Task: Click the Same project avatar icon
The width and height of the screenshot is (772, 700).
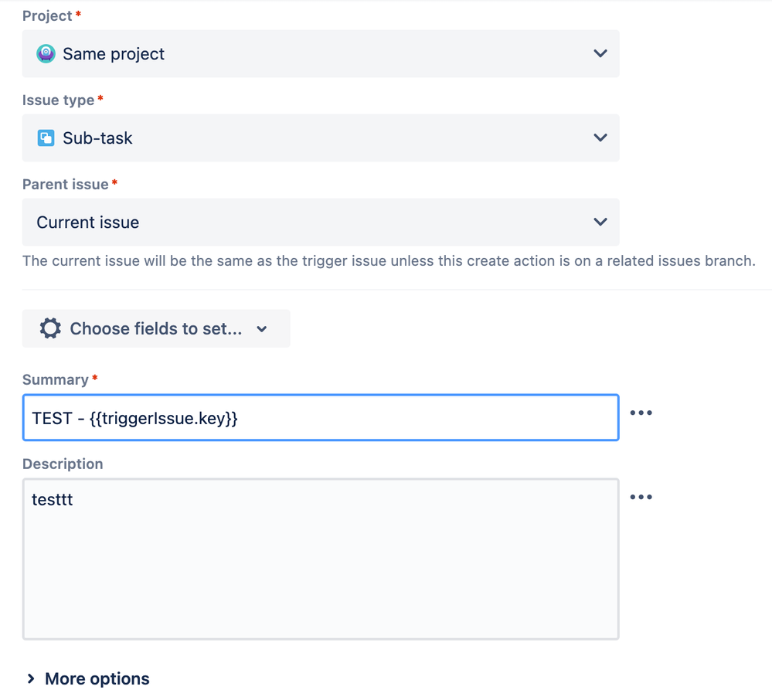Action: (46, 54)
